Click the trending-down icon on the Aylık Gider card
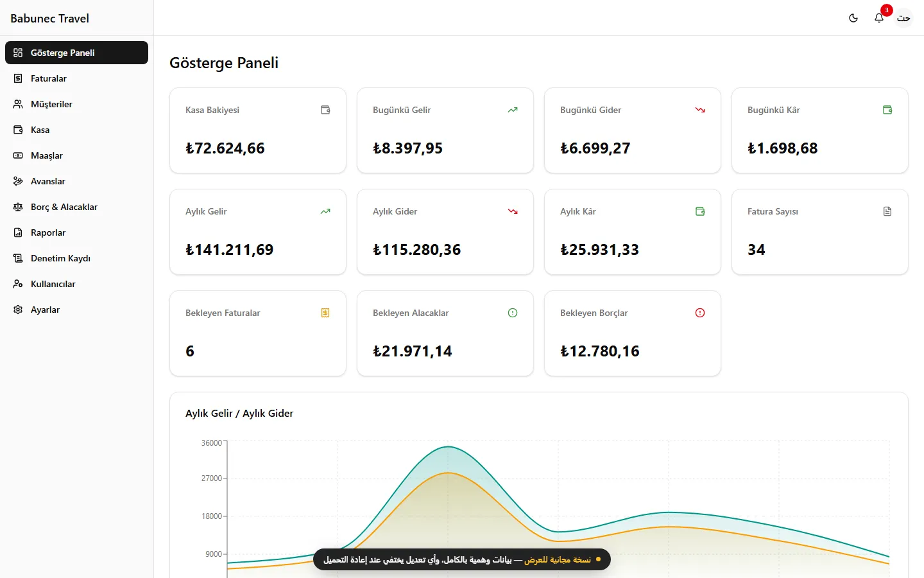This screenshot has height=578, width=924. click(513, 211)
